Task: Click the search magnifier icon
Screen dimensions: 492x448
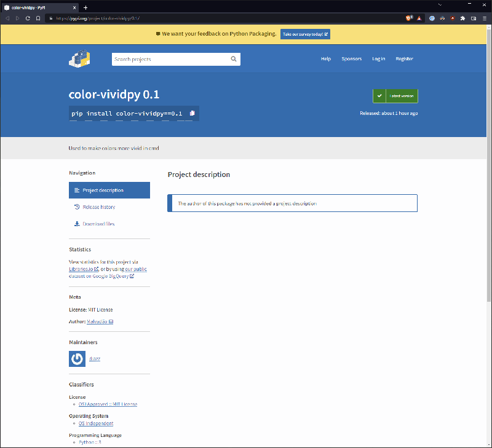Action: click(234, 59)
